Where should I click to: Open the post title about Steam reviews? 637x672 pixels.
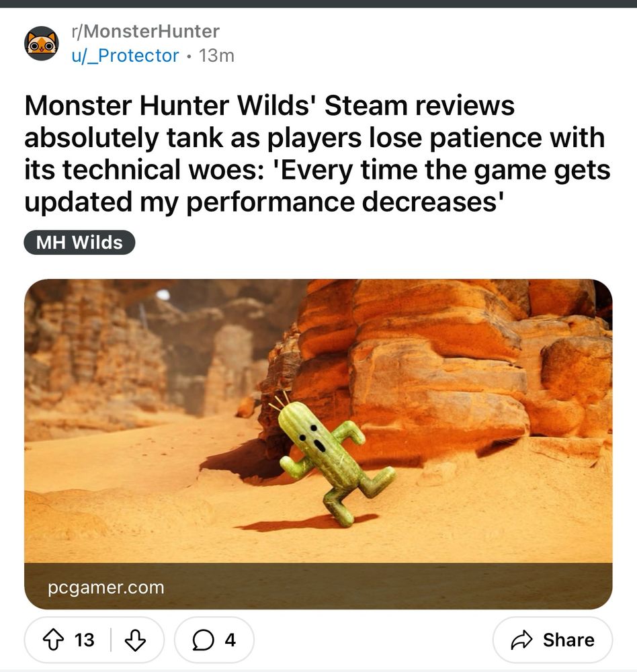[x=317, y=153]
